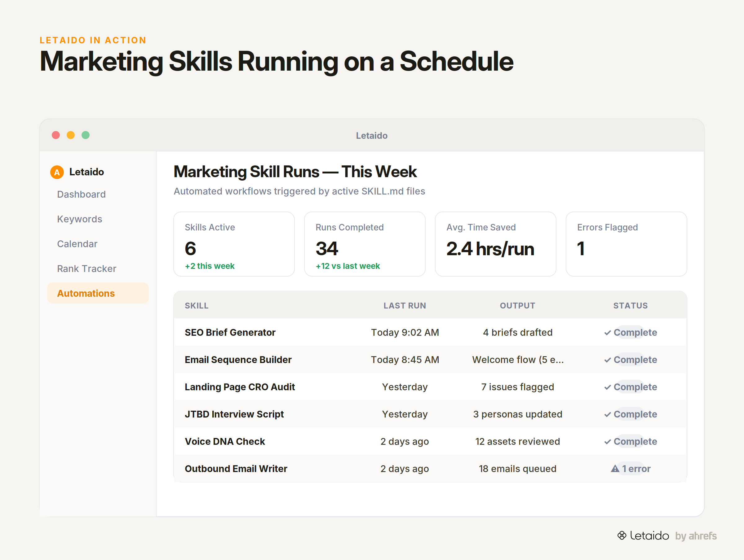Click the red close window dot
The image size is (744, 560).
[x=56, y=135]
